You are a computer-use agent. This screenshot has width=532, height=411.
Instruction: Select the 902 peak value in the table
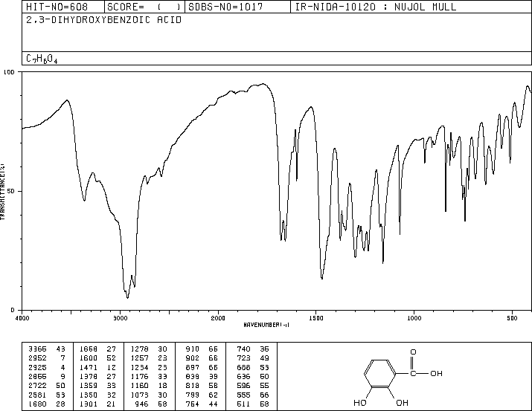[193, 358]
